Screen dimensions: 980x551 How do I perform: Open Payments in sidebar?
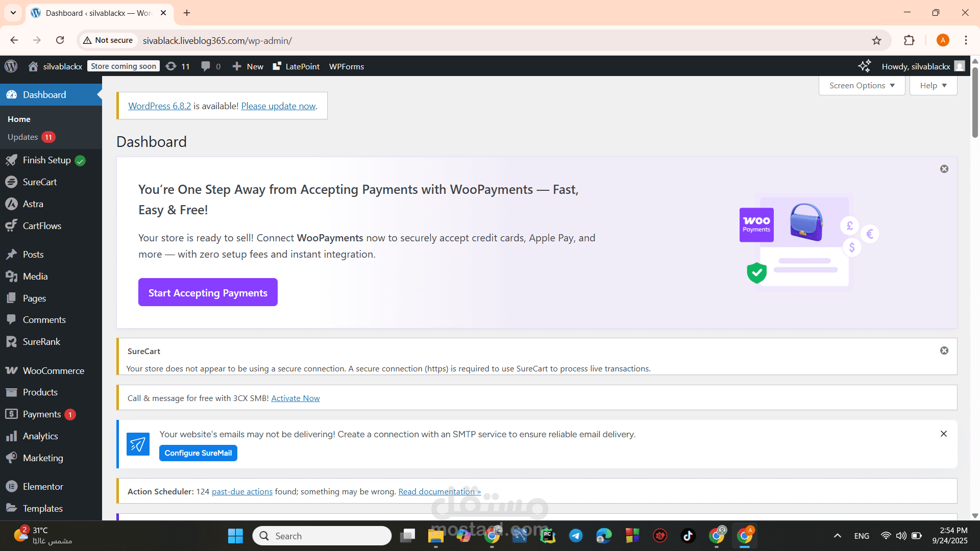(51, 414)
